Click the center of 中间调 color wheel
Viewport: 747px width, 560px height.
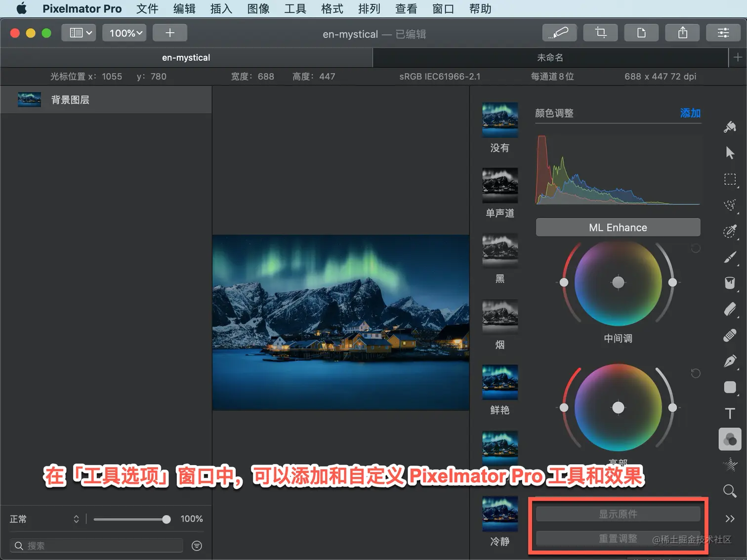[618, 282]
